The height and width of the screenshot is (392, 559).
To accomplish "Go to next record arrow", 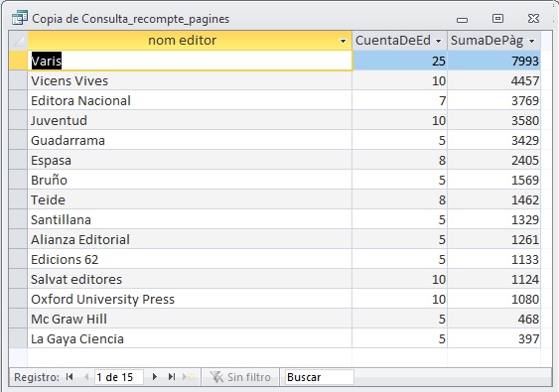I will point(154,377).
